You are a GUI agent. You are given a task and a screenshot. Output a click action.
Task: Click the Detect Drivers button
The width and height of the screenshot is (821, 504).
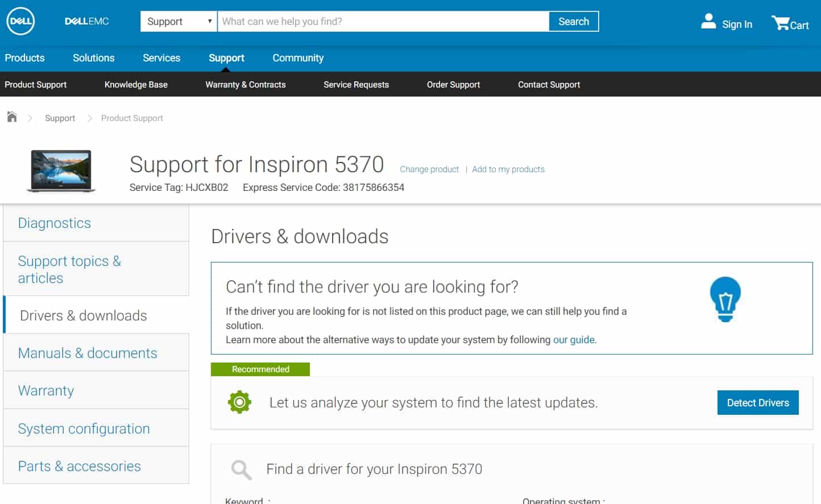(758, 402)
